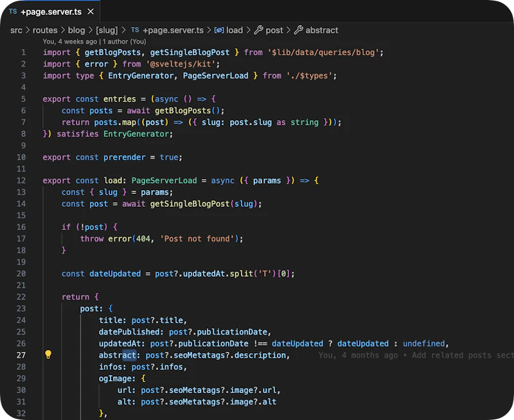Click 'url' key on line 30
This screenshot has width=514, height=420.
(x=124, y=390)
